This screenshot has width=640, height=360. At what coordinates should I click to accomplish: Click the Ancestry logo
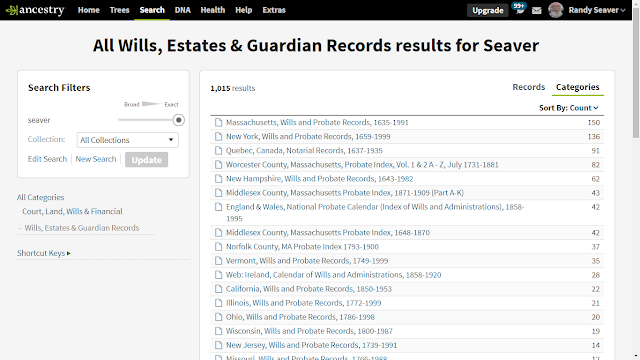tap(35, 10)
